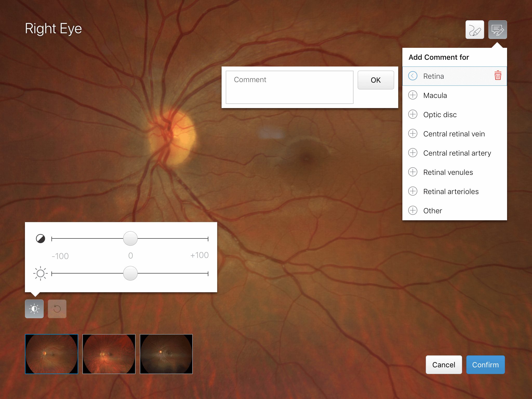Click the Confirm button

(486, 365)
